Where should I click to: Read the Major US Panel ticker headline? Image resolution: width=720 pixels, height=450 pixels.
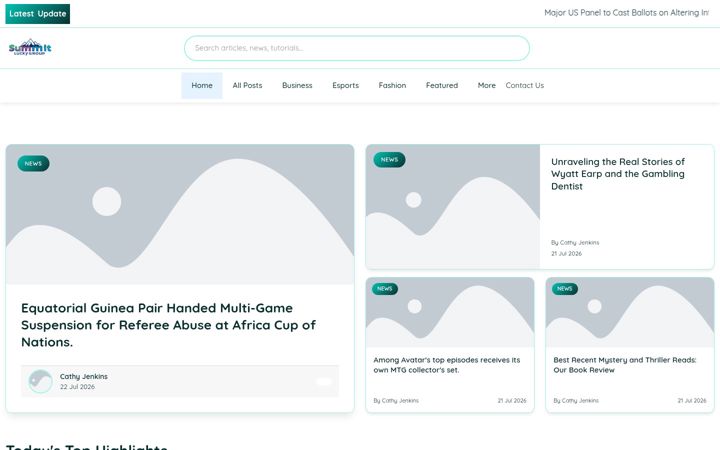tap(626, 13)
